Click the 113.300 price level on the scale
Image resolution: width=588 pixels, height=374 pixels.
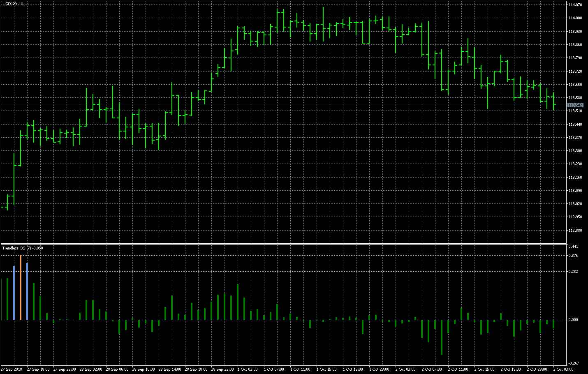(575, 150)
